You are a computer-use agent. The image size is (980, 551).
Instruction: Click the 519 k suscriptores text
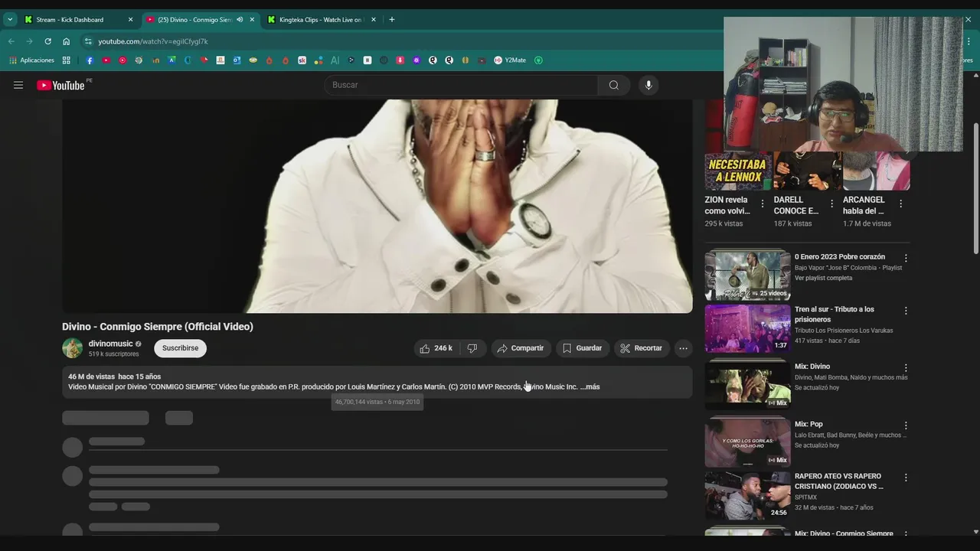click(x=113, y=354)
